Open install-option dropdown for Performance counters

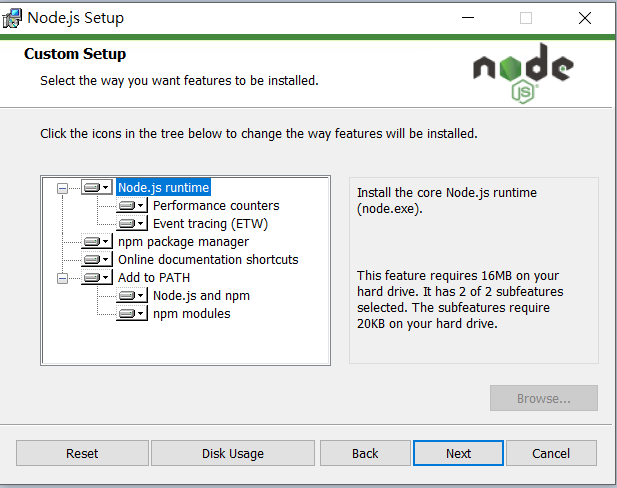(132, 205)
